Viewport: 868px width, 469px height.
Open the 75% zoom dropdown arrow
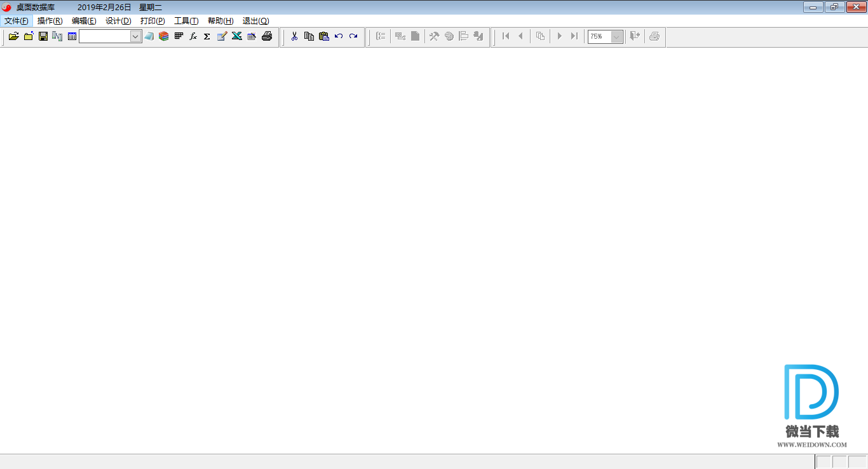[616, 37]
